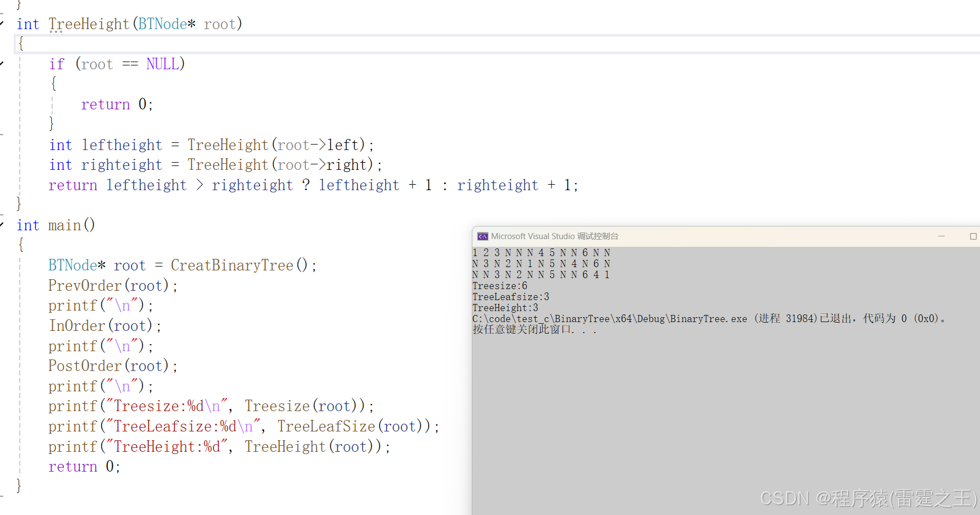
Task: Click 'root->left' argument in code
Action: (318, 145)
